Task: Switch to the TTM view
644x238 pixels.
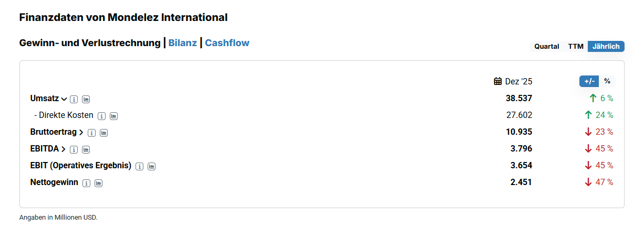Action: (576, 46)
